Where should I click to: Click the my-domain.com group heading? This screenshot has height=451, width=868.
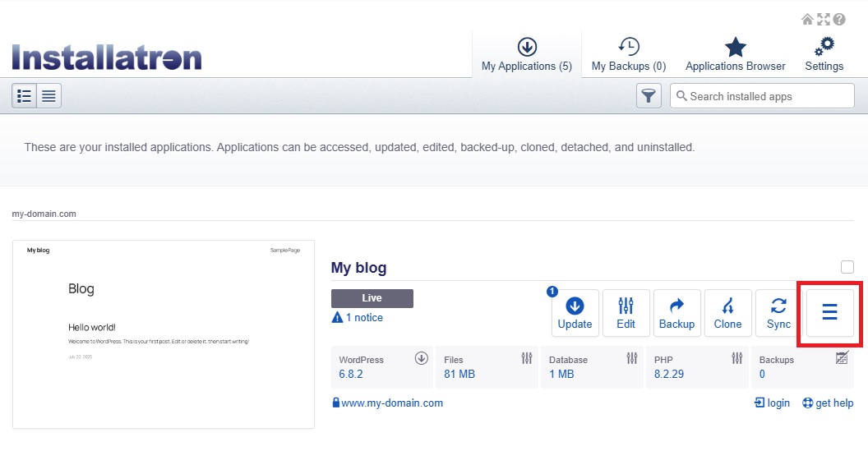[44, 214]
